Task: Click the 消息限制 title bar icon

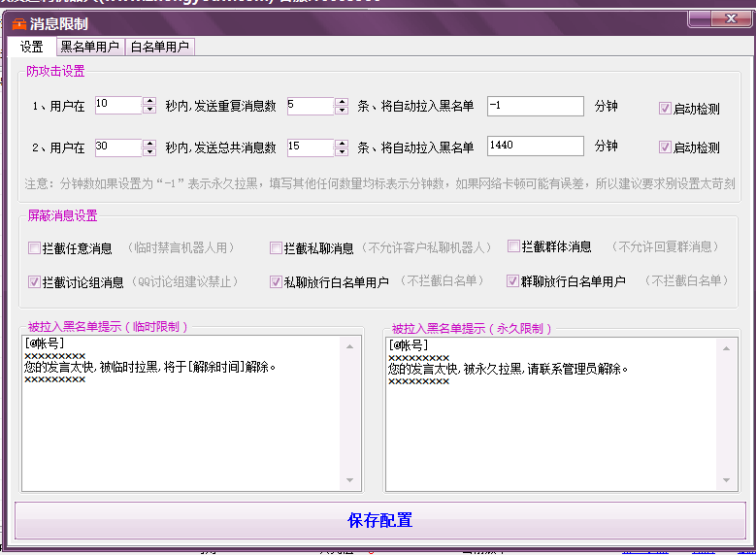Action: [19, 24]
